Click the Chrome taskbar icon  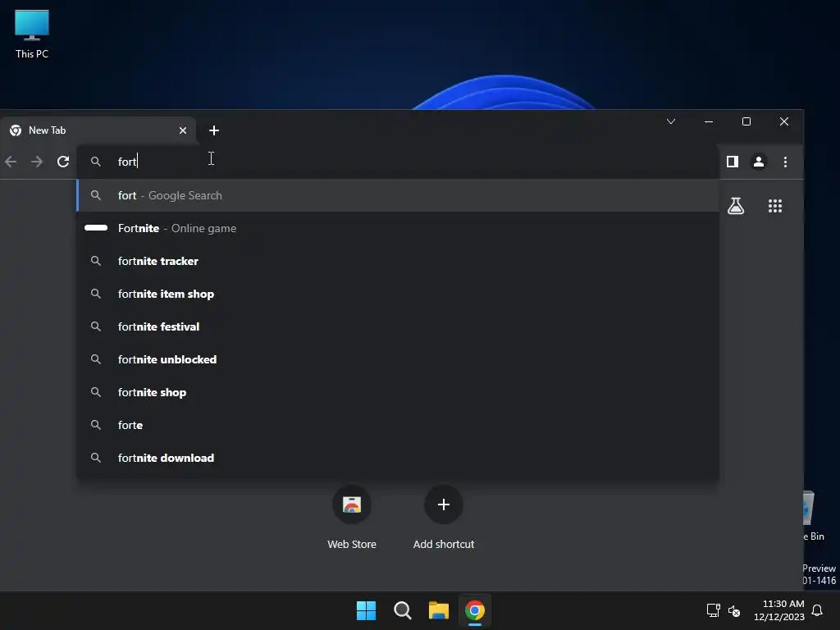(x=475, y=610)
